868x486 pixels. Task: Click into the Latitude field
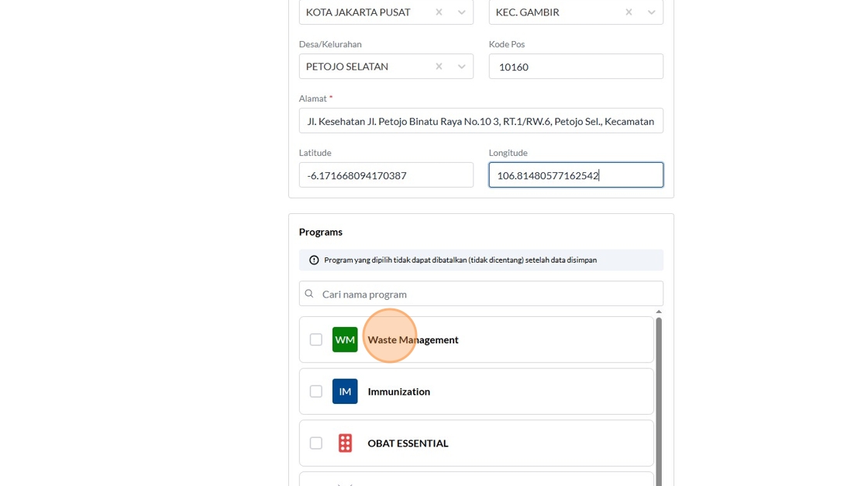(386, 175)
